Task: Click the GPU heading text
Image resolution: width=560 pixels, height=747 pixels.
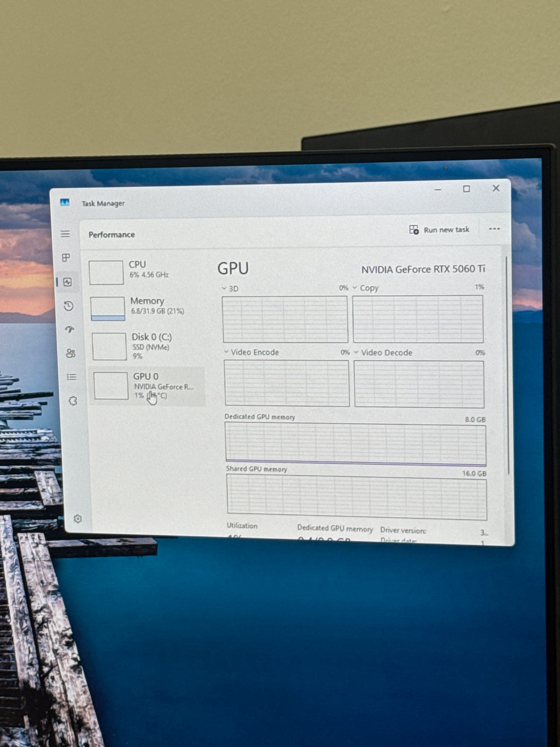Action: point(233,268)
